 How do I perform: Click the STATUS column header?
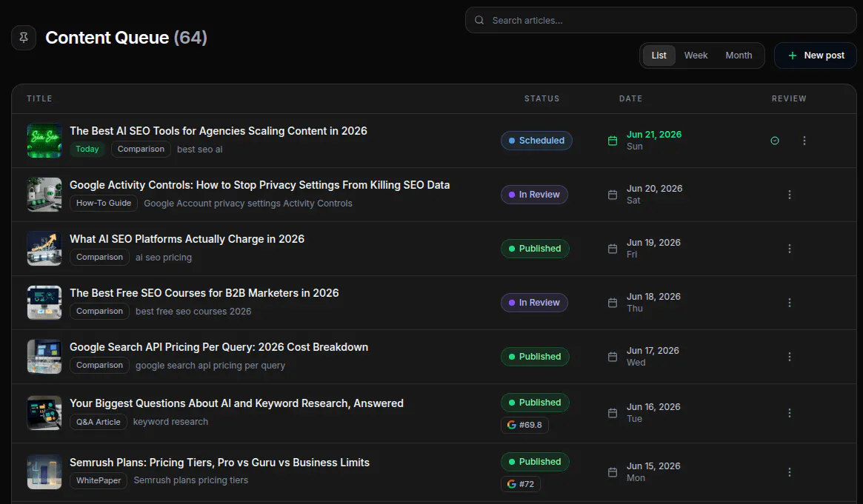[x=542, y=99]
